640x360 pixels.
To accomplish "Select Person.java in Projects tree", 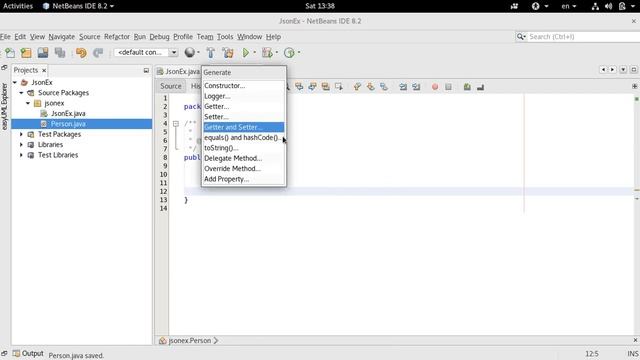I will [68, 124].
